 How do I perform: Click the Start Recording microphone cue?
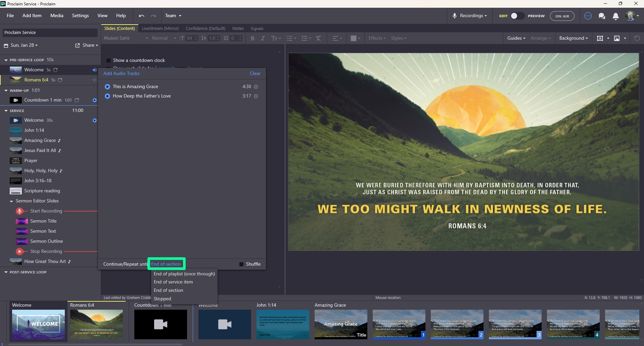20,211
